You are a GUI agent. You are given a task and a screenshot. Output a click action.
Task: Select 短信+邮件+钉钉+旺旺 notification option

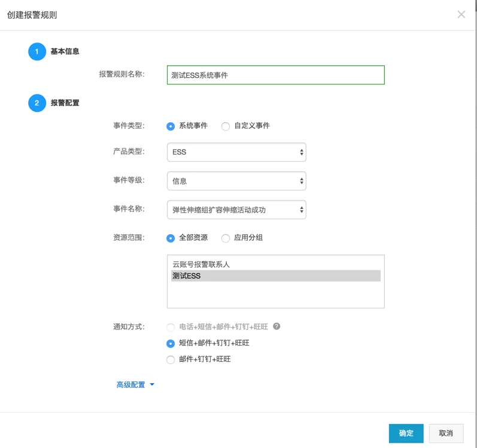click(x=171, y=344)
